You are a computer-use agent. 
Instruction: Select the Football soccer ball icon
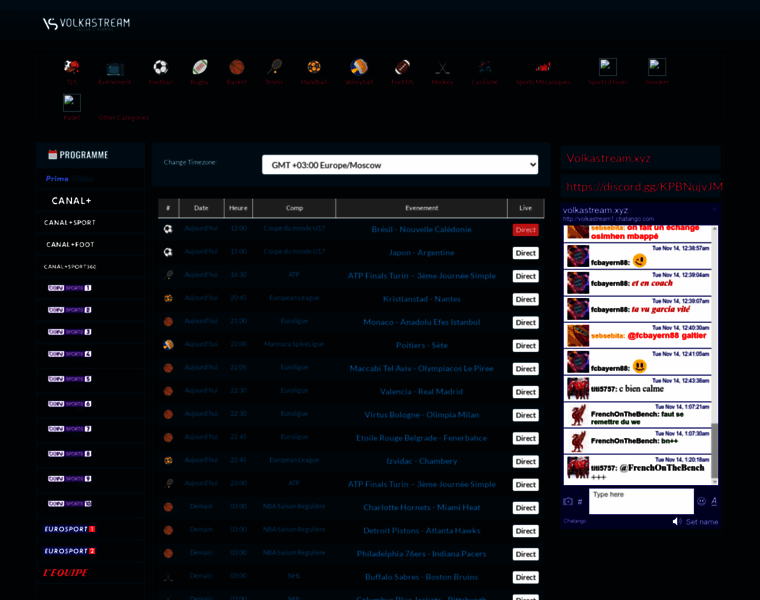coord(160,67)
